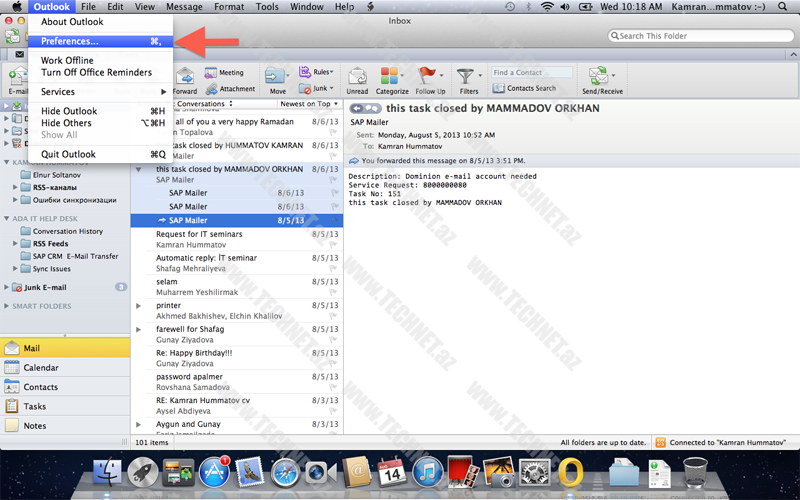Click the Find a Contact field
This screenshot has height=500, width=800.
[x=532, y=72]
